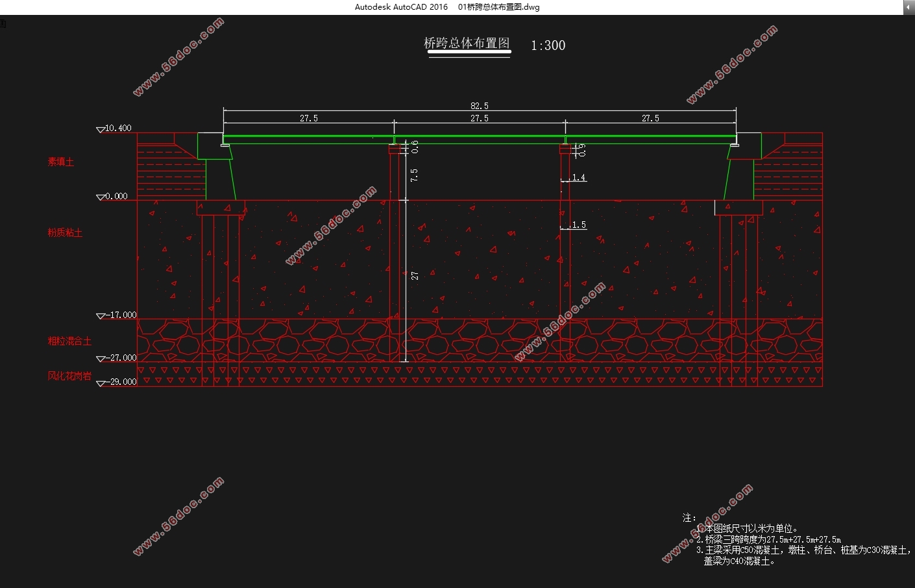This screenshot has width=915, height=588.
Task: Select the cap beam dimension 0.6
Action: coord(415,147)
